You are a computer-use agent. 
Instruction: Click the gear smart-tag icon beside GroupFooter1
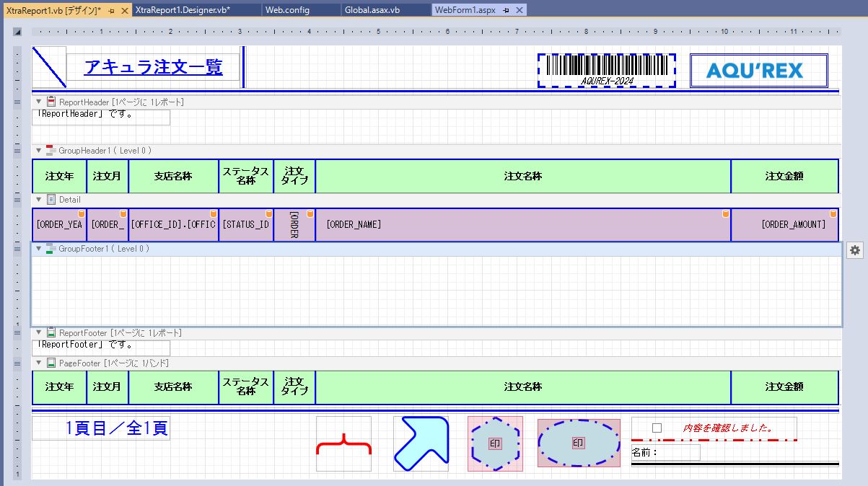tap(855, 249)
